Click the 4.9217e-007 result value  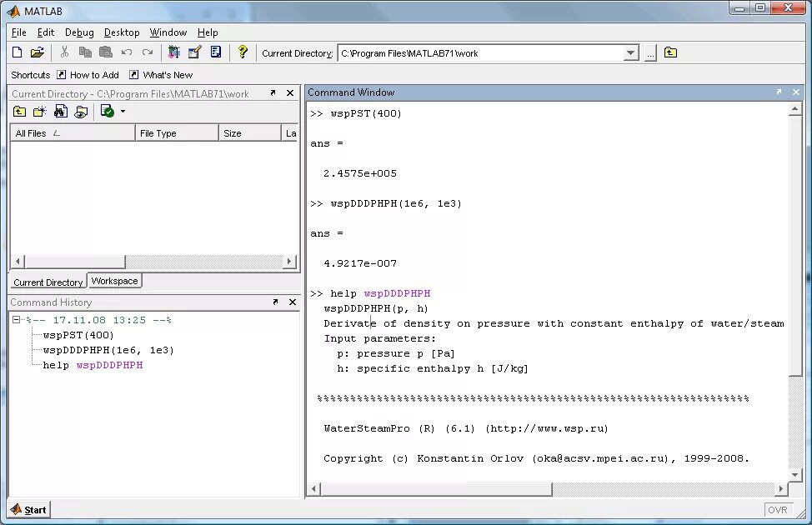[360, 263]
